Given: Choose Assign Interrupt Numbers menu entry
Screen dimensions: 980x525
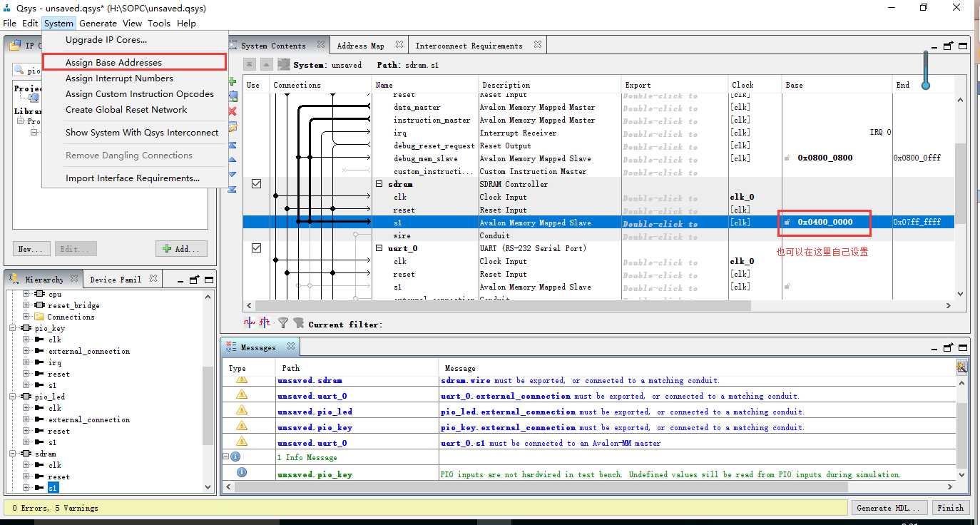Looking at the screenshot, I should pos(134,78).
